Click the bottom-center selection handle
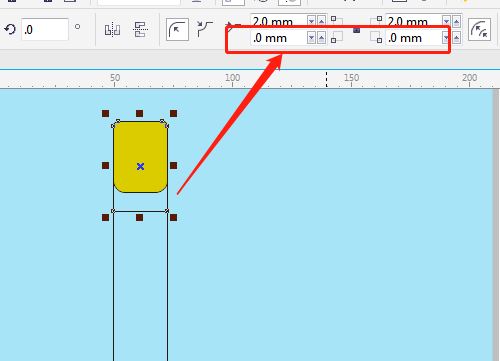Viewport: 500px width, 361px height. point(140,218)
